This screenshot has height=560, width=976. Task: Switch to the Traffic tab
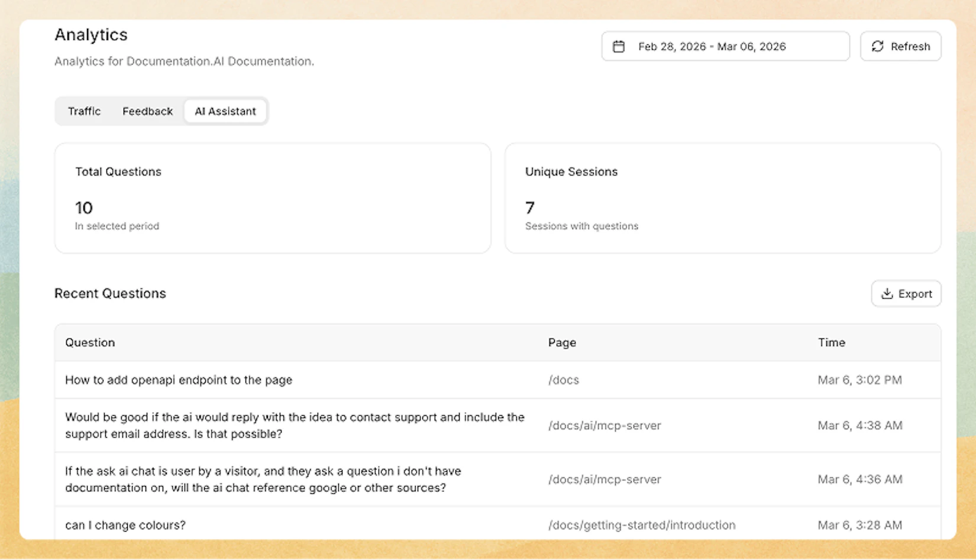84,111
